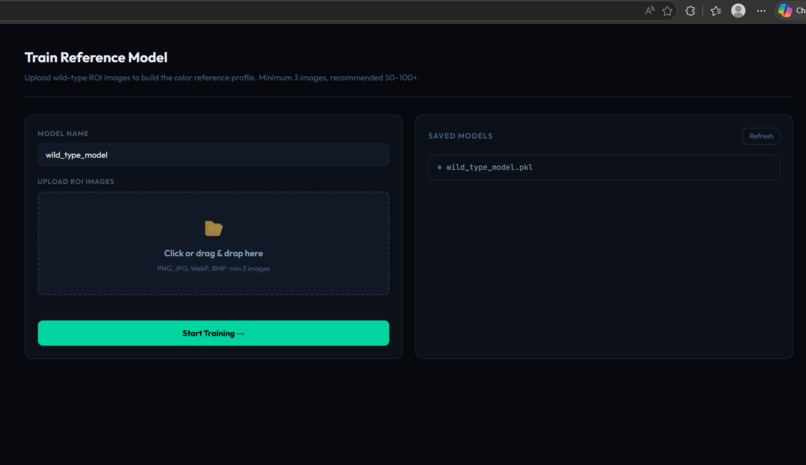Click the folder icon in upload area
806x465 pixels.
click(x=213, y=228)
